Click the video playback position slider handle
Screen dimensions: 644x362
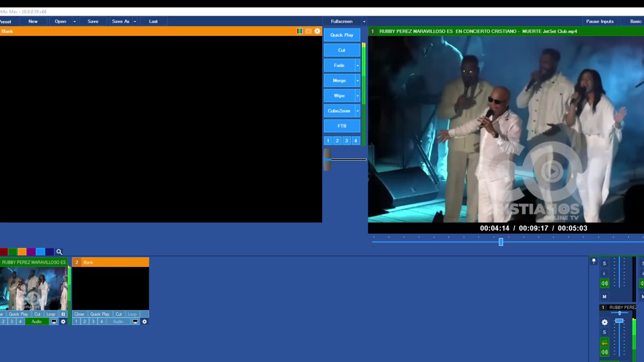coord(501,242)
